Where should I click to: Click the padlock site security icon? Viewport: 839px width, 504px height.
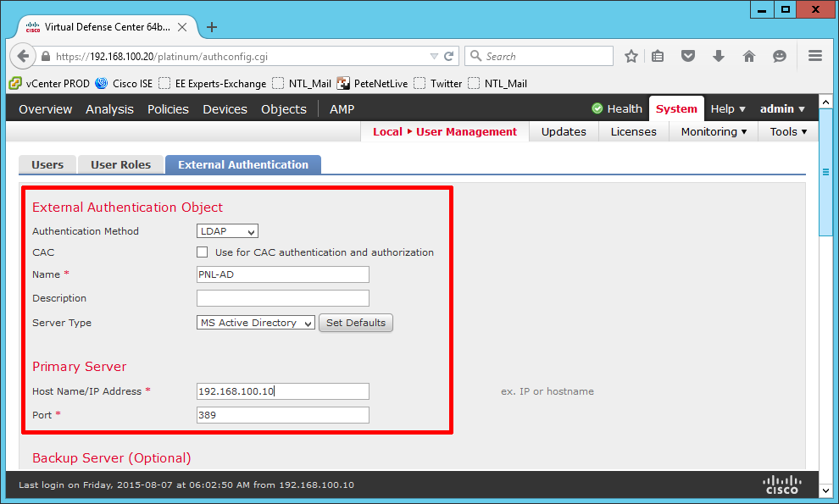click(46, 56)
